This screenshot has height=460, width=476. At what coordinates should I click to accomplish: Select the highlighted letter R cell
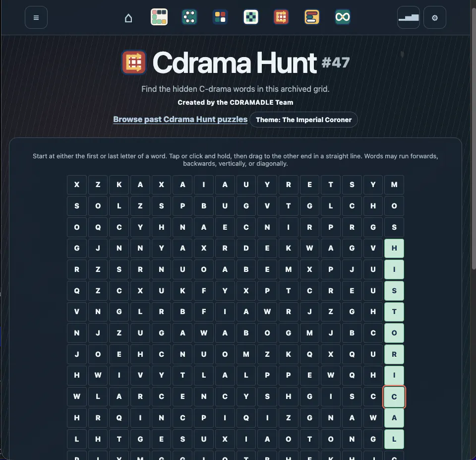(394, 354)
